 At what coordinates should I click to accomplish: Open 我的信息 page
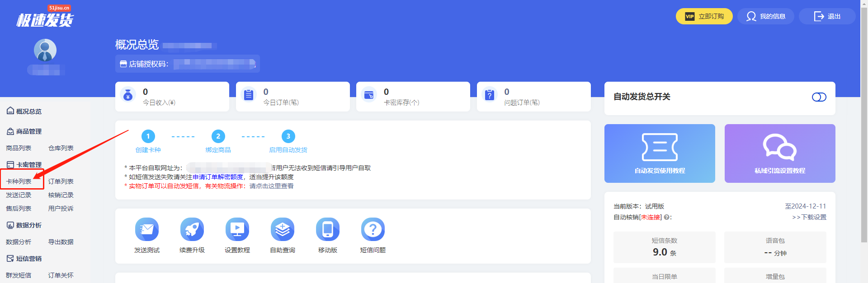point(766,16)
